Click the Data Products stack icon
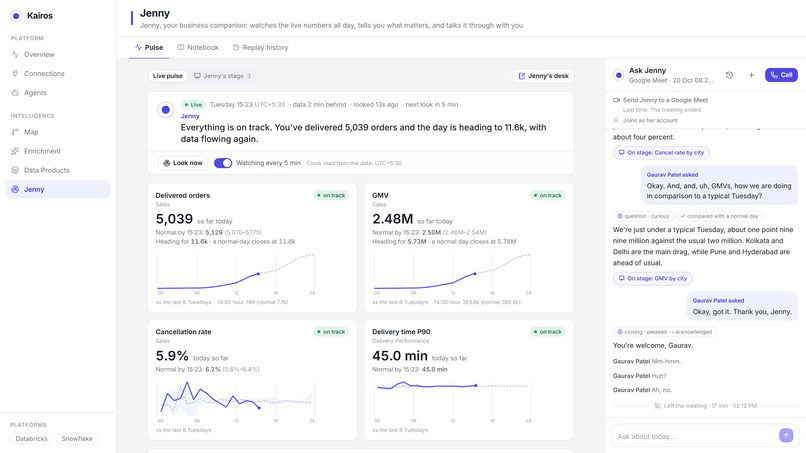The width and height of the screenshot is (806, 453). click(15, 170)
